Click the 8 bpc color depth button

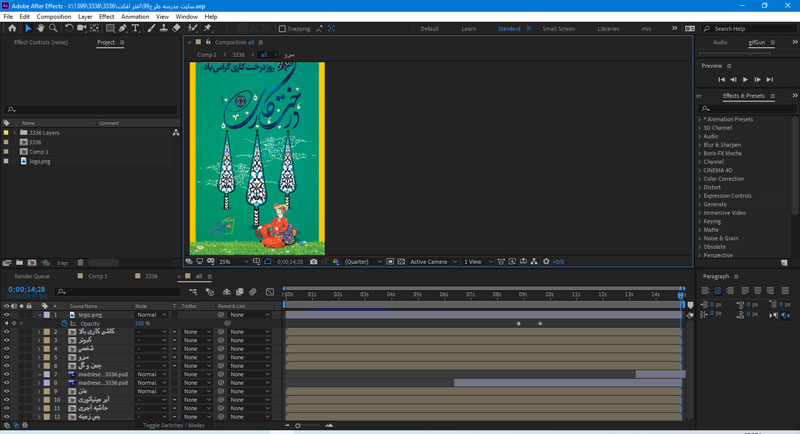coord(63,263)
